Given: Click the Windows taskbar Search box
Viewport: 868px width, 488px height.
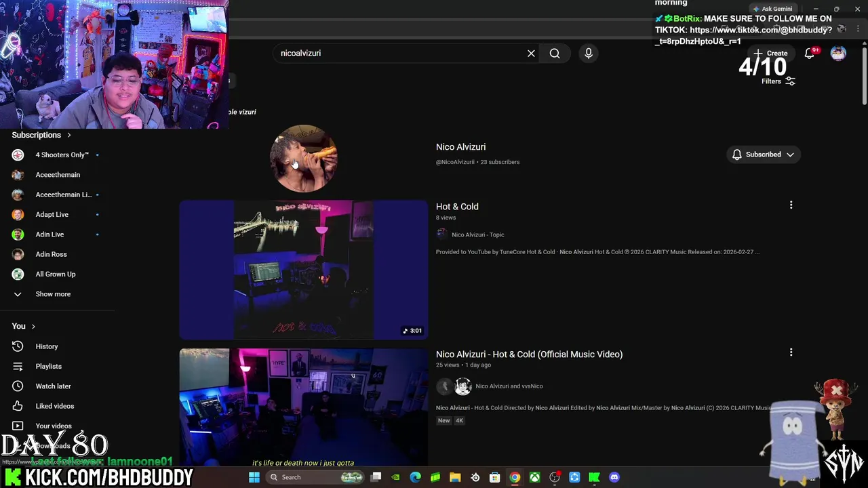Looking at the screenshot, I should pyautogui.click(x=315, y=477).
